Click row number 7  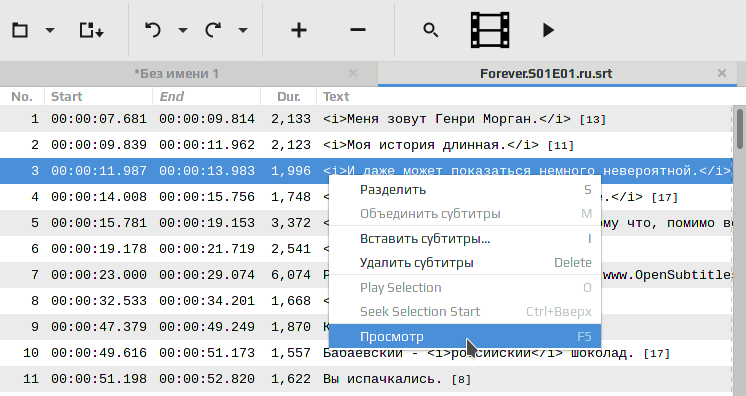pos(34,275)
